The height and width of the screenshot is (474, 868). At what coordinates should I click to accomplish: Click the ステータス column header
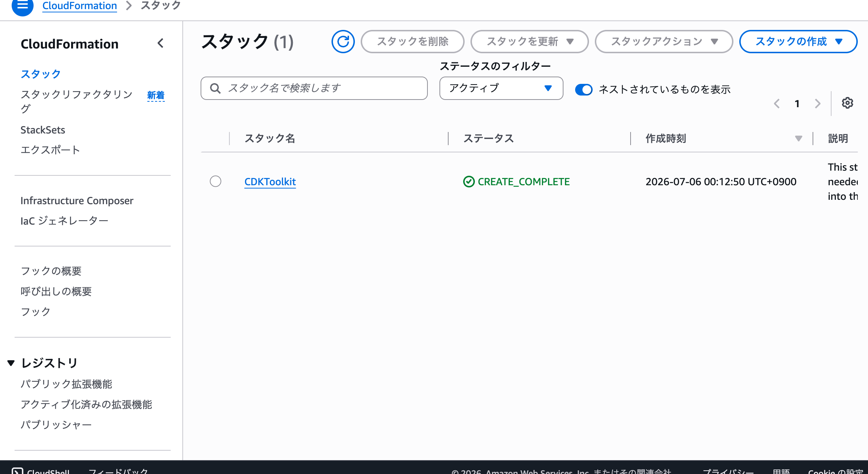tap(488, 139)
